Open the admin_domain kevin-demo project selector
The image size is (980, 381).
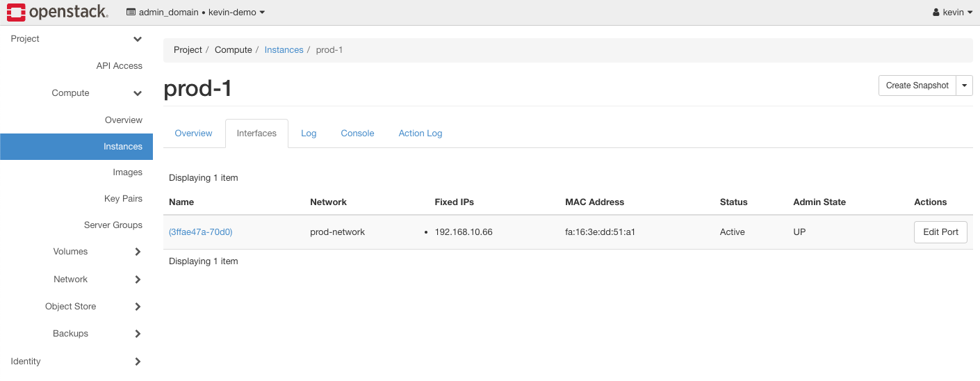point(195,13)
